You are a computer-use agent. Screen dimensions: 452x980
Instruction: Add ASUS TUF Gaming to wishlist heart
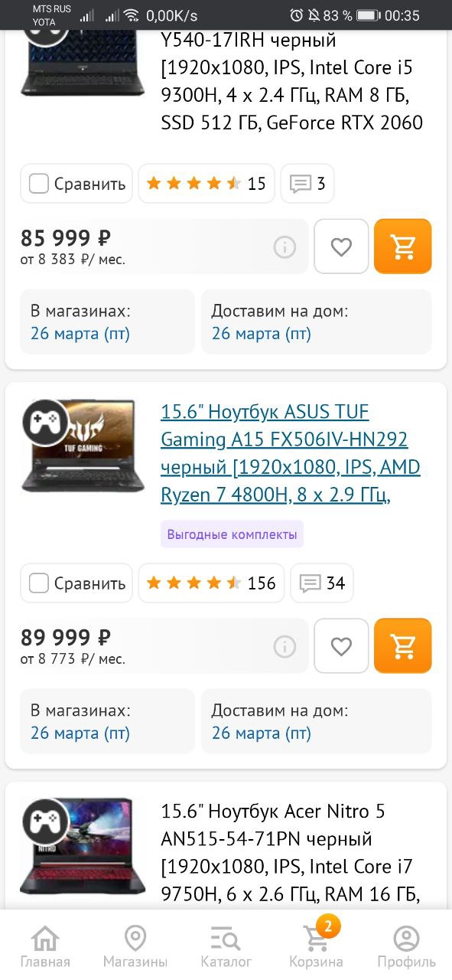(x=341, y=646)
